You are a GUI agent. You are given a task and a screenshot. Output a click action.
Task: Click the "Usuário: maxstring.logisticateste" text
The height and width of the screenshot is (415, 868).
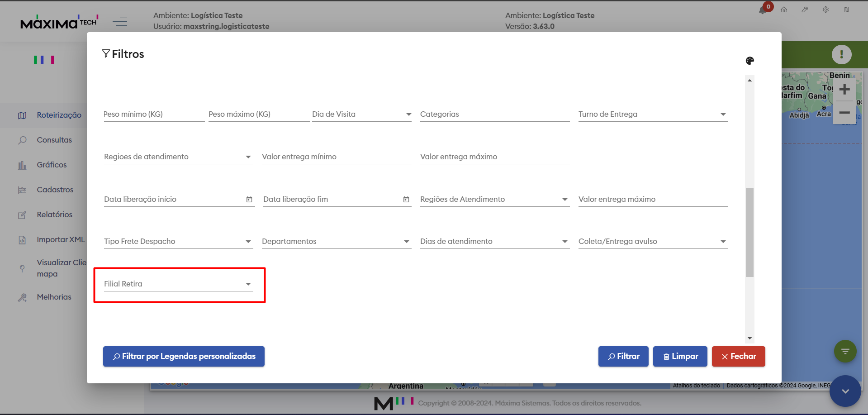coord(211,26)
